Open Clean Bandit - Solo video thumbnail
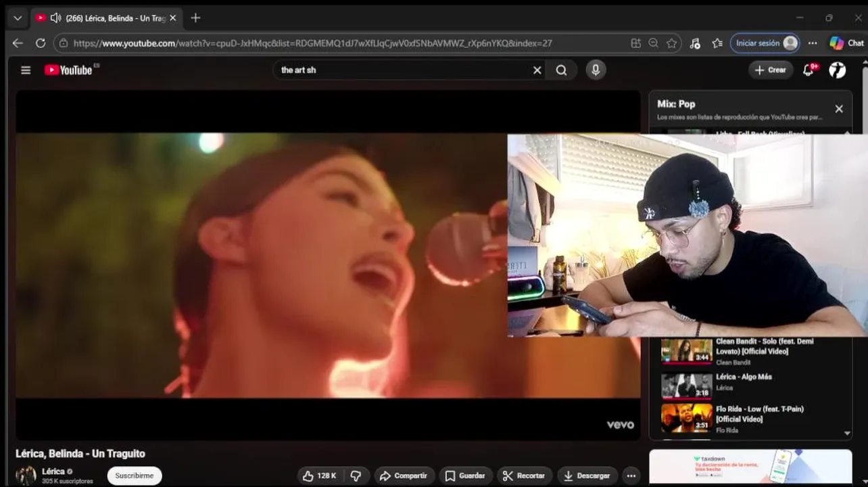 [686, 350]
